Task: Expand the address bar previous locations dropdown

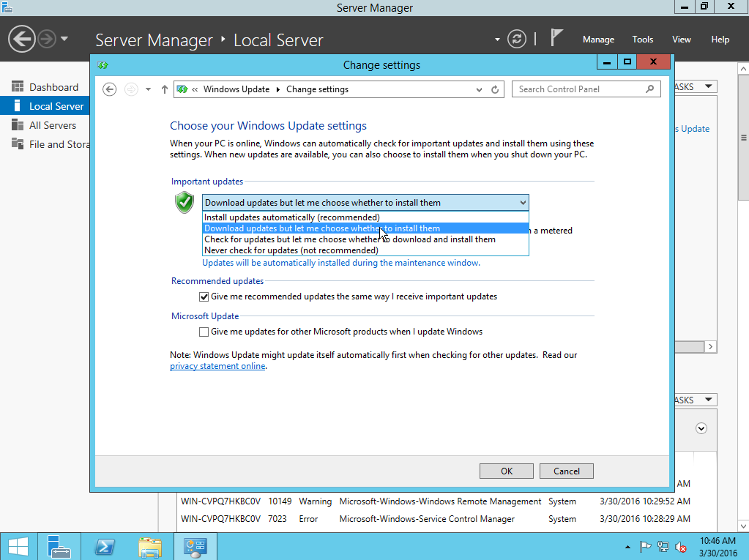Action: tap(479, 90)
